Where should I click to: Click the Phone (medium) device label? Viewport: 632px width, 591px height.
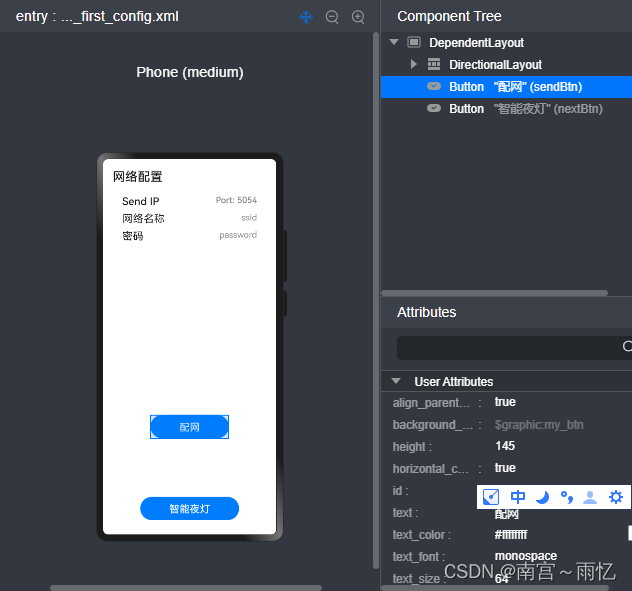(x=190, y=72)
